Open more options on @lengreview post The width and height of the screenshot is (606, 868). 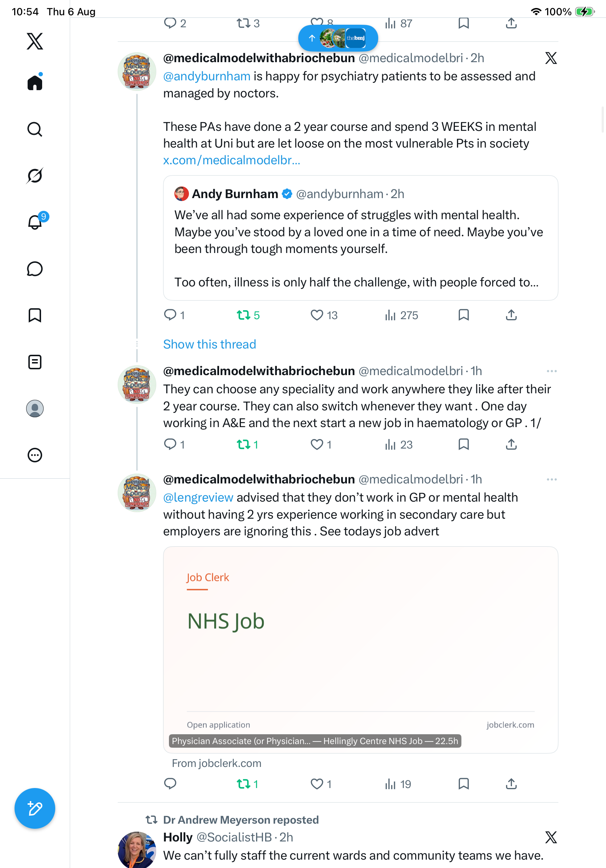(x=552, y=479)
